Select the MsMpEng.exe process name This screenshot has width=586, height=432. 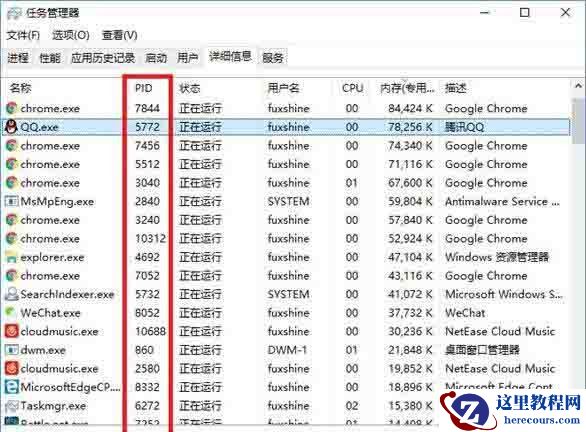pos(57,201)
